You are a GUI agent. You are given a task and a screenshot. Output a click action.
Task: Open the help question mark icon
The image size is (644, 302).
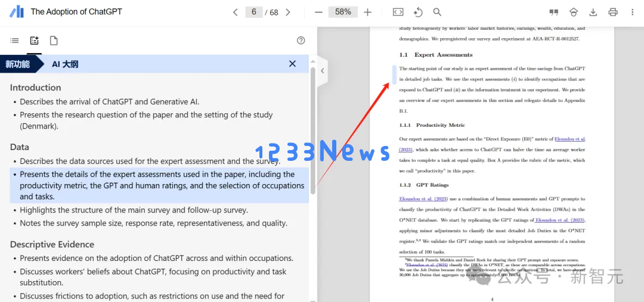coord(301,41)
